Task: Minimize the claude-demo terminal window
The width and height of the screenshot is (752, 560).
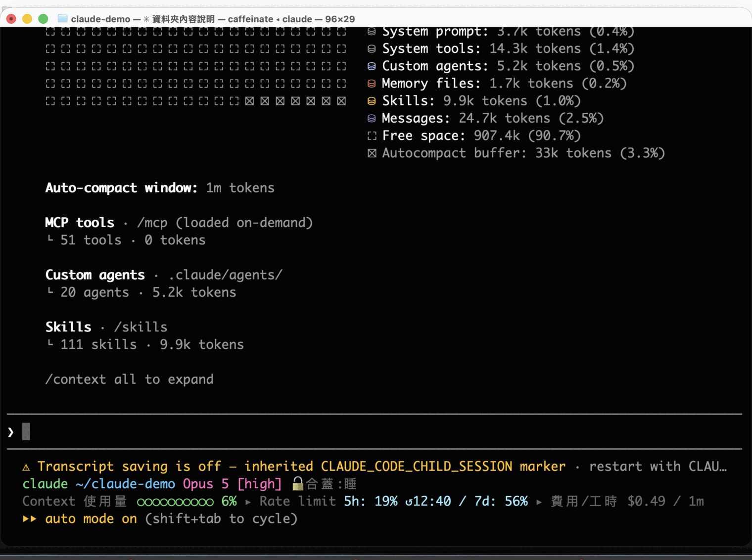Action: (x=27, y=19)
